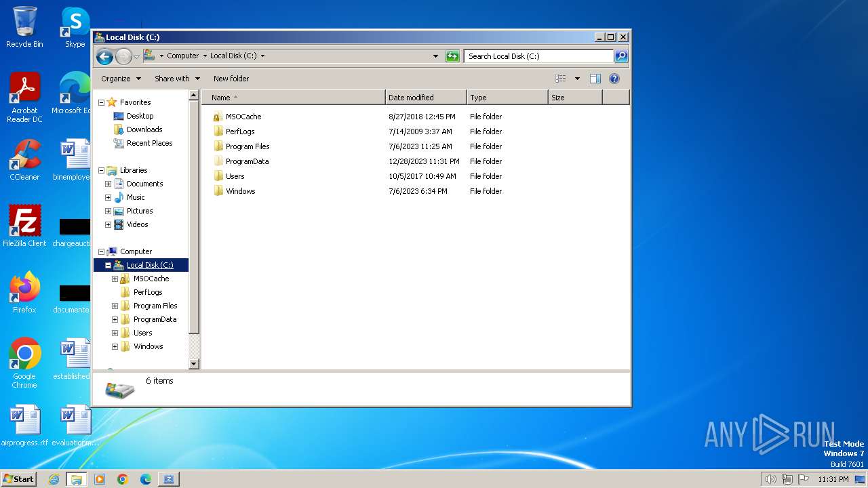Click date 12/28/2023 11:31 PM cell
The image size is (868, 488).
click(425, 161)
